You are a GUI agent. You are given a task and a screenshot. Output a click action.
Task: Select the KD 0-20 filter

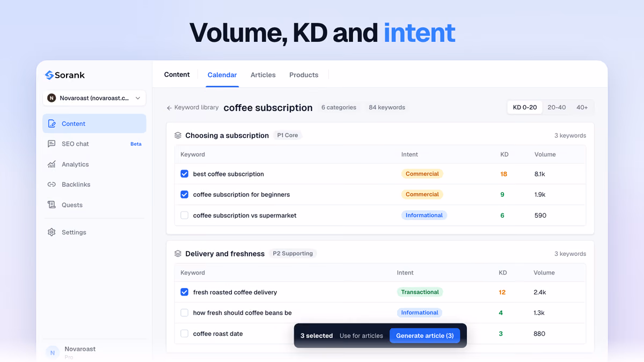pyautogui.click(x=525, y=107)
